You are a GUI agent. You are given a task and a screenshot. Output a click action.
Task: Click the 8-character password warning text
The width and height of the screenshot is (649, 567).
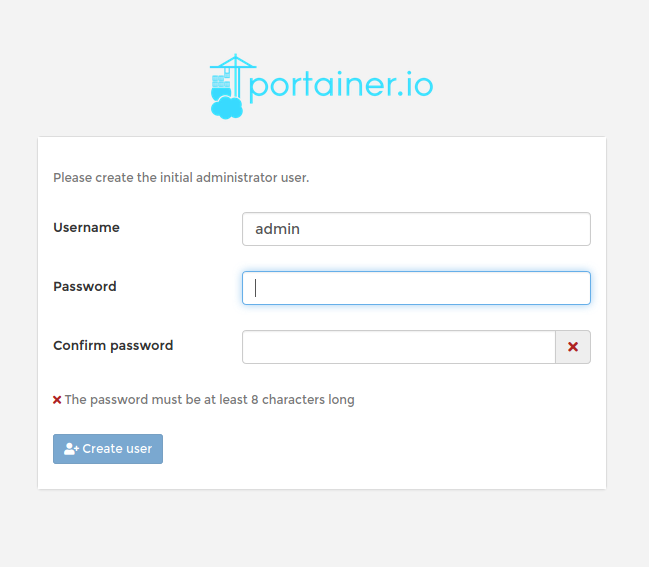point(209,400)
